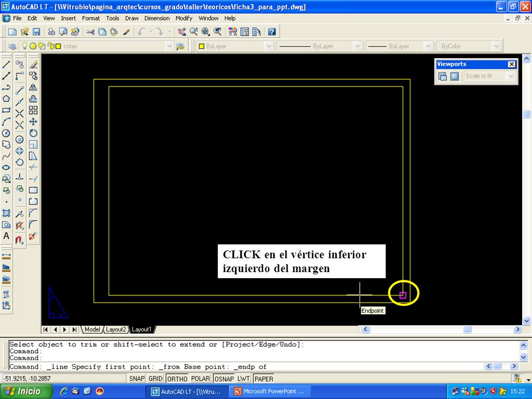Select the Revision Cloud tool
This screenshot has width=532, height=399.
[x=6, y=145]
